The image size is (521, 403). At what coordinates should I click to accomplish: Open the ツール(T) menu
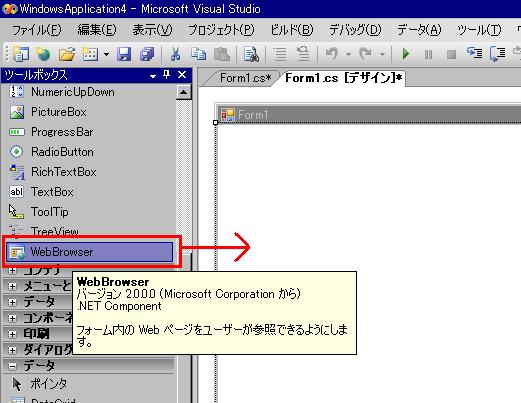[x=479, y=30]
